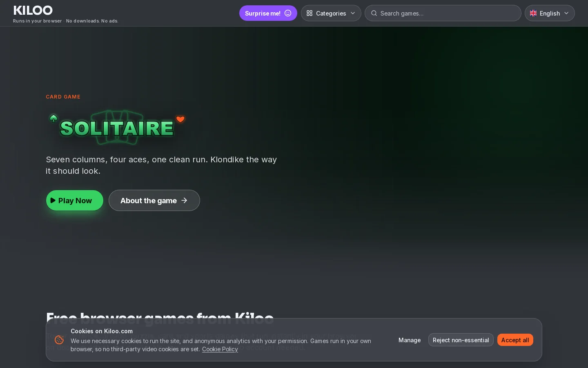Image resolution: width=588 pixels, height=368 pixels.
Task: Click the play triangle icon on Play Now
Action: [53, 200]
